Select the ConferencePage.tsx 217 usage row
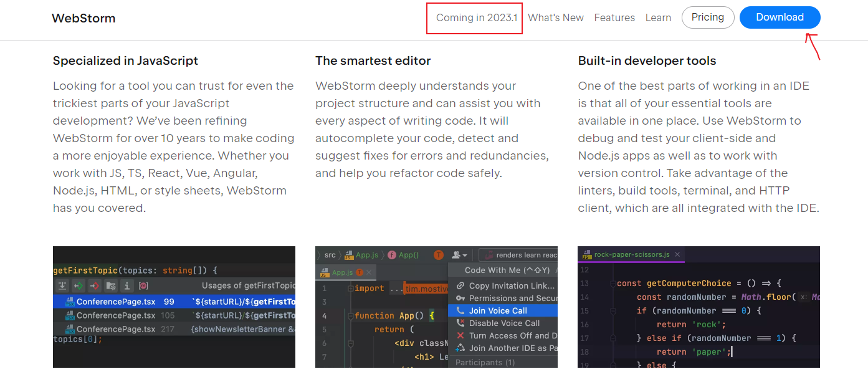The width and height of the screenshot is (868, 374). point(174,329)
